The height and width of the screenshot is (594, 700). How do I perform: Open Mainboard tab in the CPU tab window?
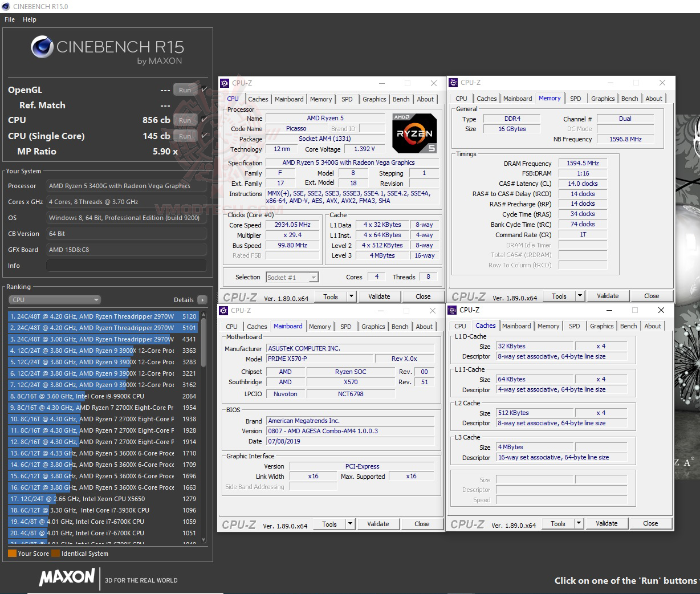pyautogui.click(x=289, y=99)
